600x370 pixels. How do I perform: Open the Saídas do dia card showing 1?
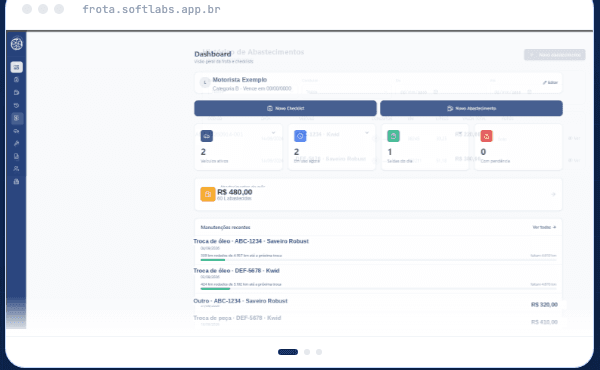[425, 147]
